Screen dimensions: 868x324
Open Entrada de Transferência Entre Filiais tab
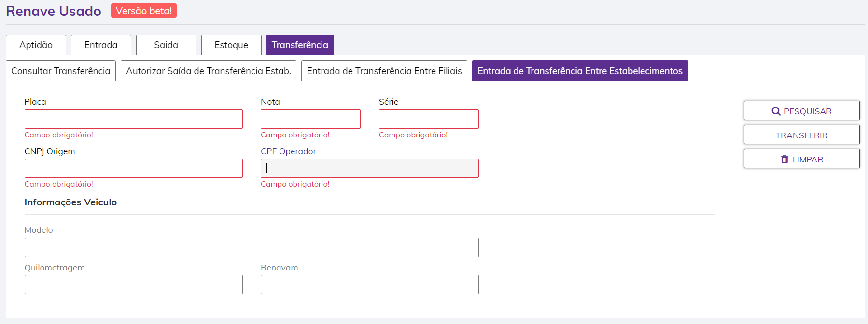384,71
